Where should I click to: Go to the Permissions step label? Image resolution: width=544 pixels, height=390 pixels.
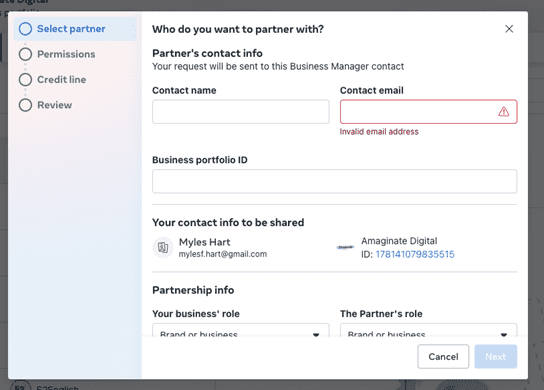[x=66, y=54]
